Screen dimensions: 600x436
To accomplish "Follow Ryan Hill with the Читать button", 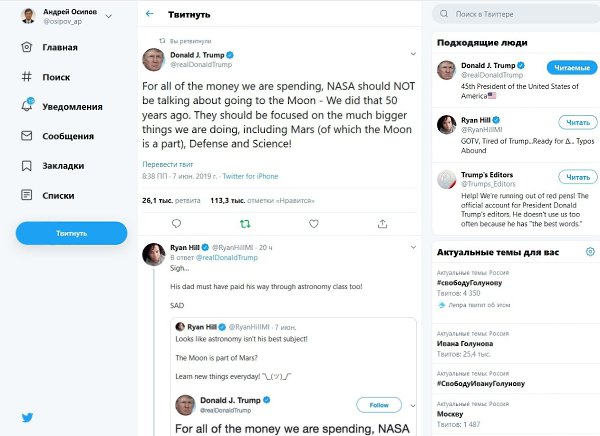I will click(578, 122).
